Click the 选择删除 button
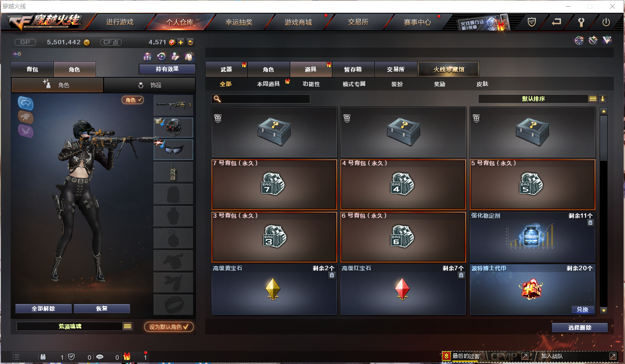The image size is (625, 364). [x=580, y=328]
